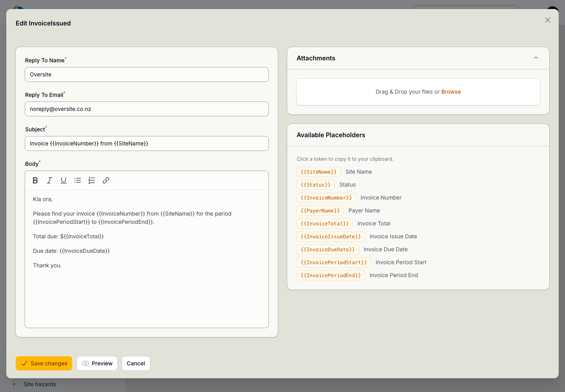Insert a hyperlink in Body editor
This screenshot has width=565, height=392.
pos(106,180)
